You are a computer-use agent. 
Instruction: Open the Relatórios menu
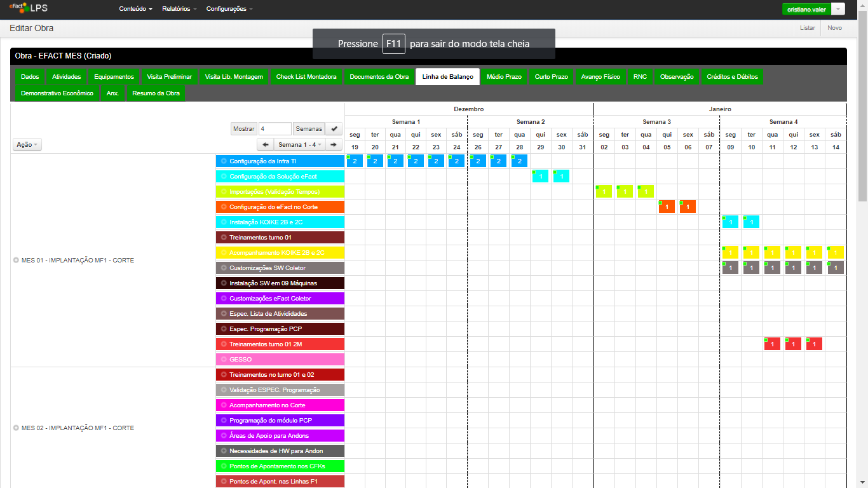[x=179, y=9]
